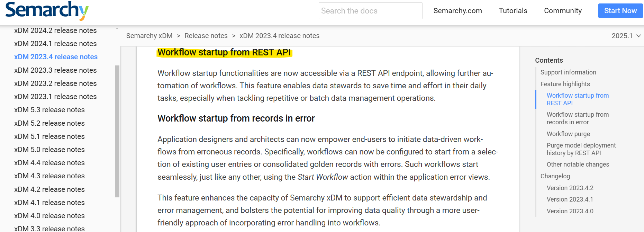Open xDM 4.4 release notes
This screenshot has height=232, width=644.
[49, 163]
